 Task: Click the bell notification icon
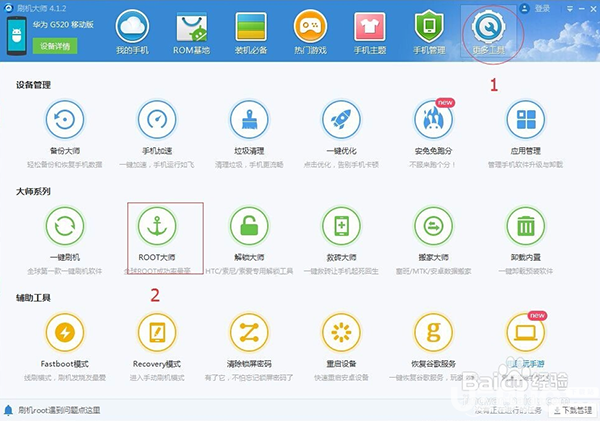click(x=8, y=410)
